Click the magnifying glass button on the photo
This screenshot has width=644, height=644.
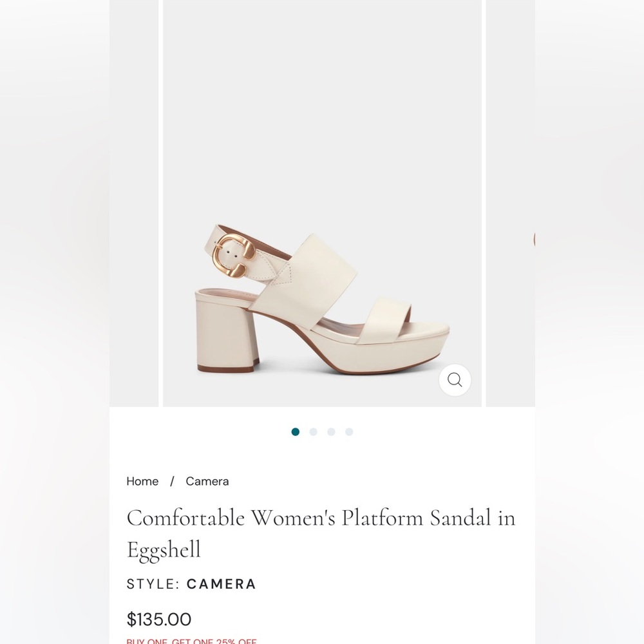pyautogui.click(x=455, y=380)
